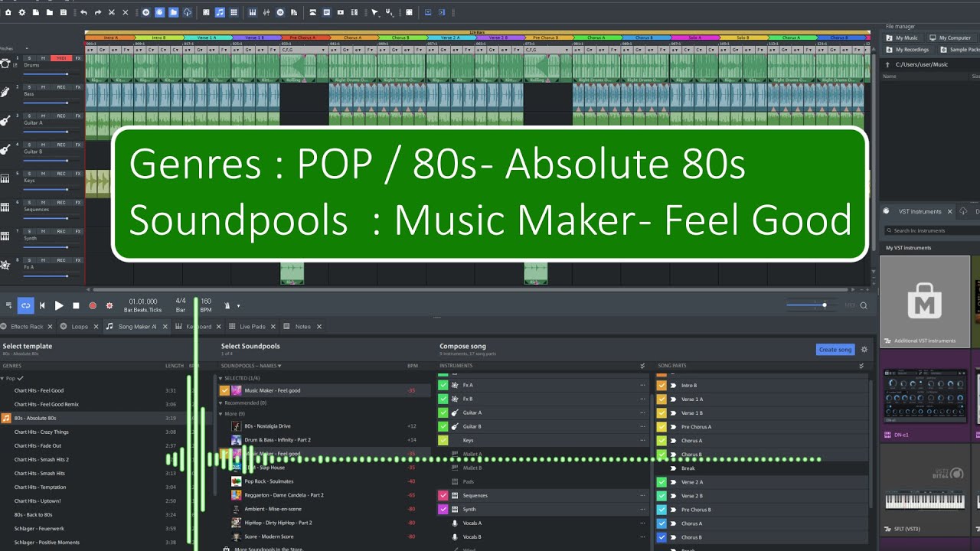Toggle the Synth instrument checkbox

coord(443,509)
